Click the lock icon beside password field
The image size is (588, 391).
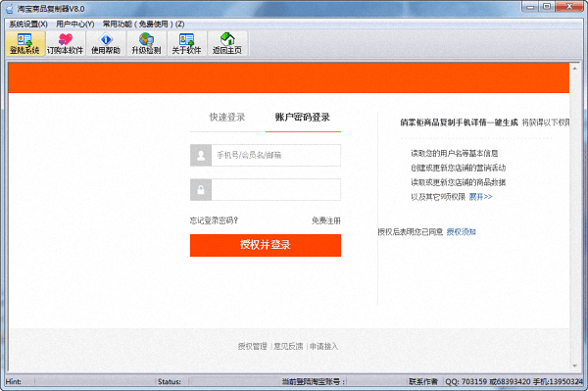[201, 190]
